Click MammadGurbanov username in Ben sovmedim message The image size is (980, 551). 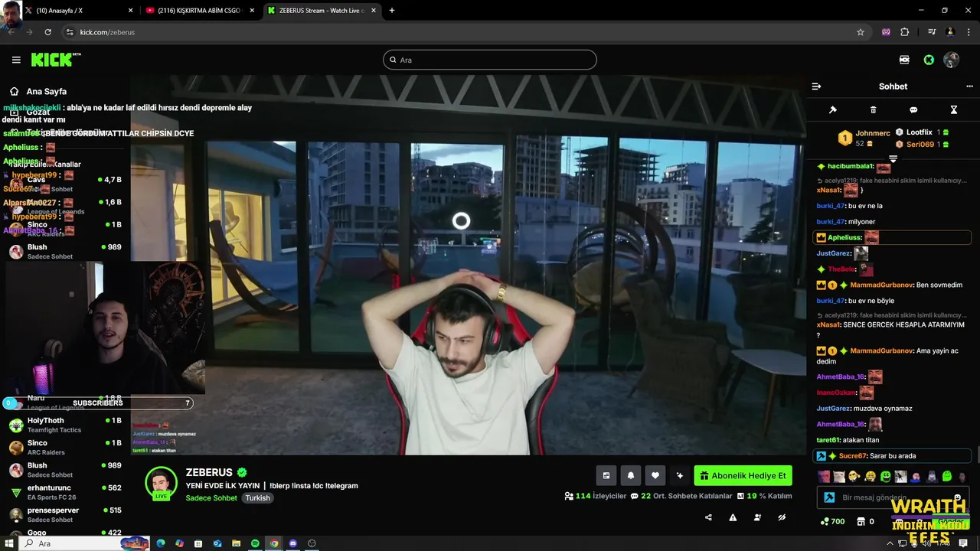pos(882,285)
